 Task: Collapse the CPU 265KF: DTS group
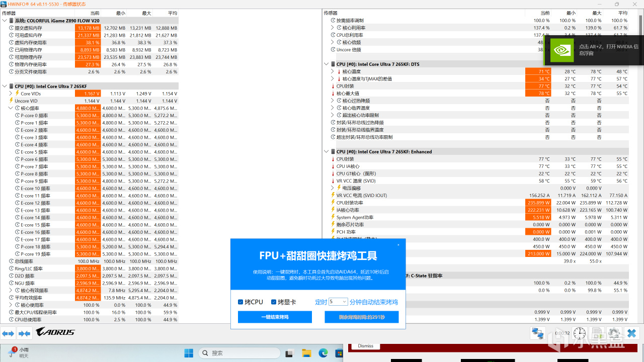327,64
